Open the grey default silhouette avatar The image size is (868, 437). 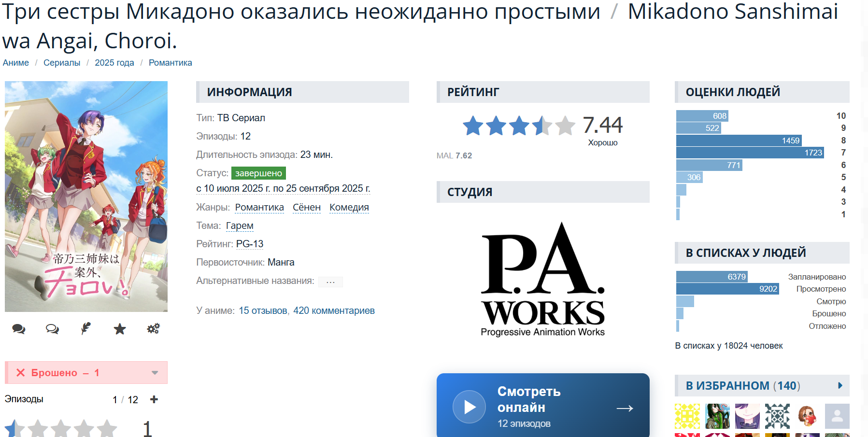837,416
